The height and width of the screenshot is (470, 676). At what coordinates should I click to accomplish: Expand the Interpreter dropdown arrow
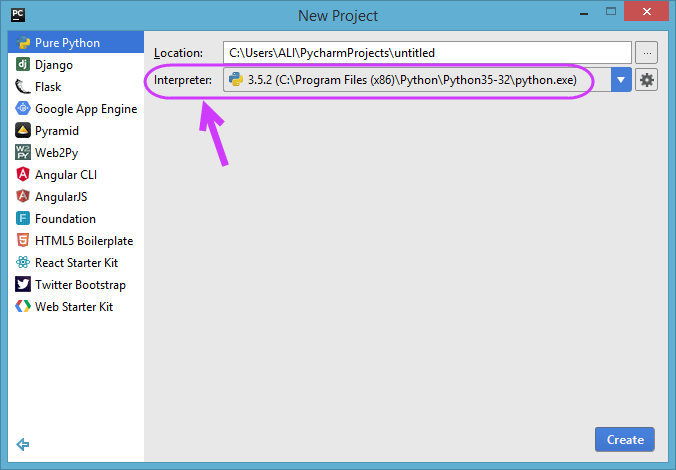click(x=621, y=80)
